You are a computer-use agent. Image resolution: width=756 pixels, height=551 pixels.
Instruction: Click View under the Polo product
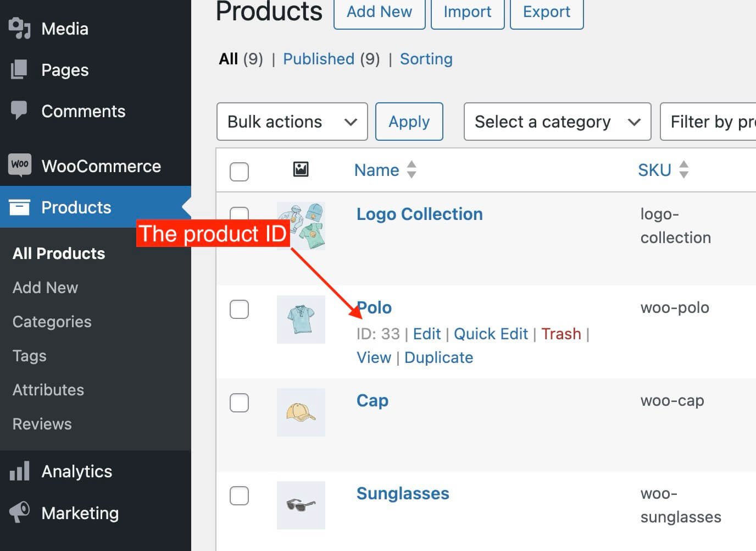[374, 357]
